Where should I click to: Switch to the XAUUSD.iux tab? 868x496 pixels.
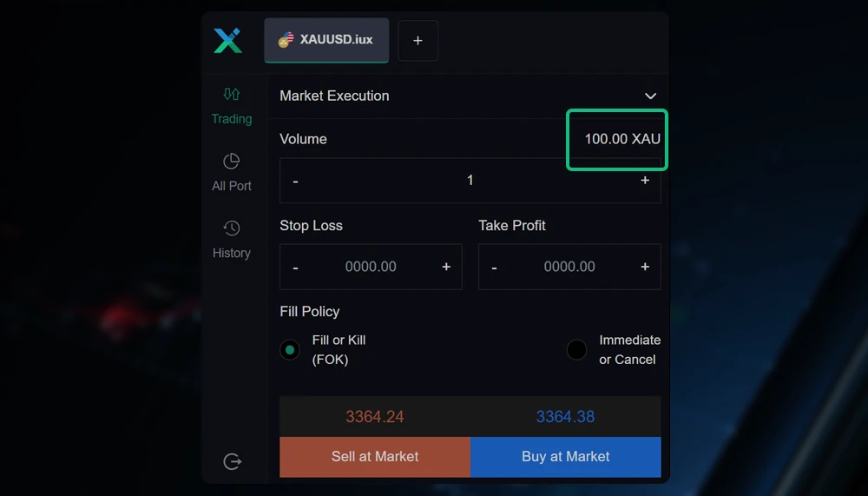(336, 40)
